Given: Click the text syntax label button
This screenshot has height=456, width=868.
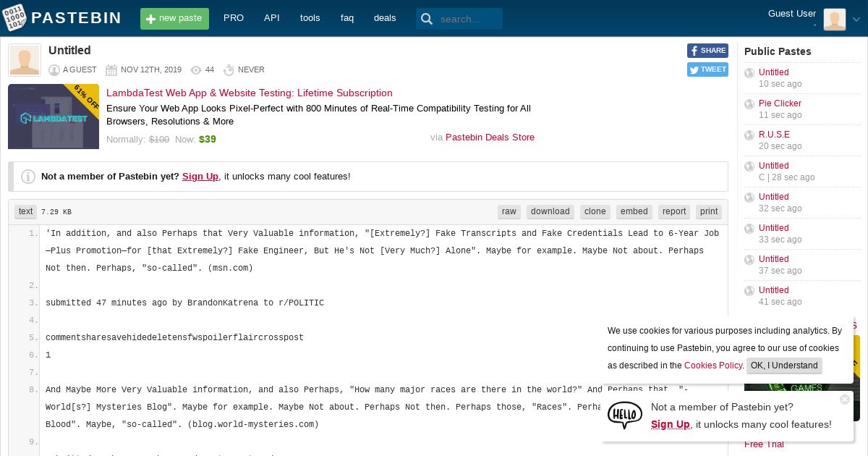Looking at the screenshot, I should click(26, 211).
